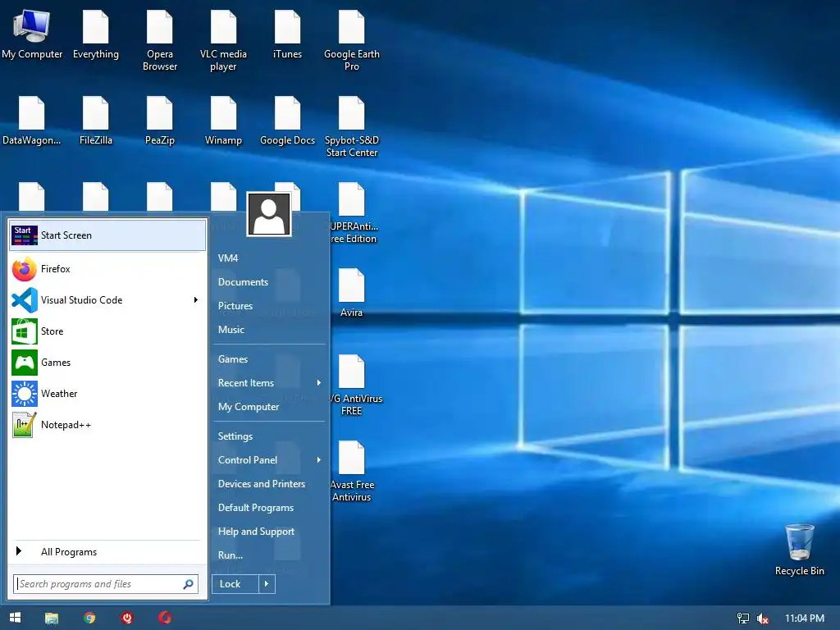Open Start Screen from the start menu

[107, 235]
